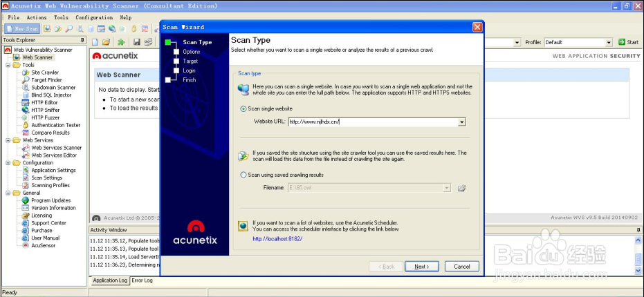
Task: Click the HTTP Sniffer globe icon in the top toolbar
Action: (112, 29)
